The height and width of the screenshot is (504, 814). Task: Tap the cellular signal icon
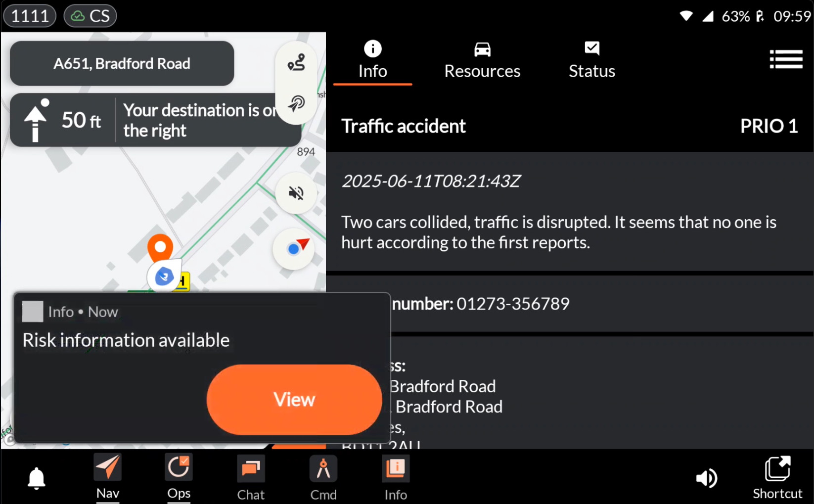708,16
